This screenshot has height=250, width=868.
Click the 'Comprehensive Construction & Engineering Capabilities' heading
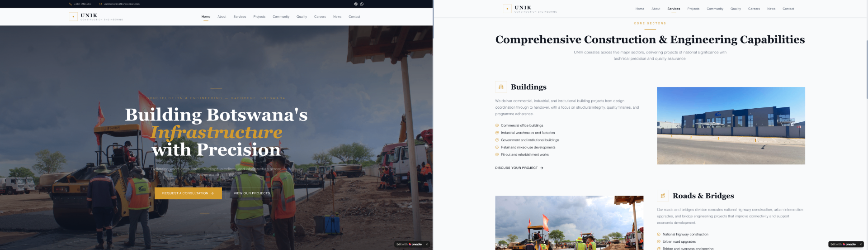650,39
